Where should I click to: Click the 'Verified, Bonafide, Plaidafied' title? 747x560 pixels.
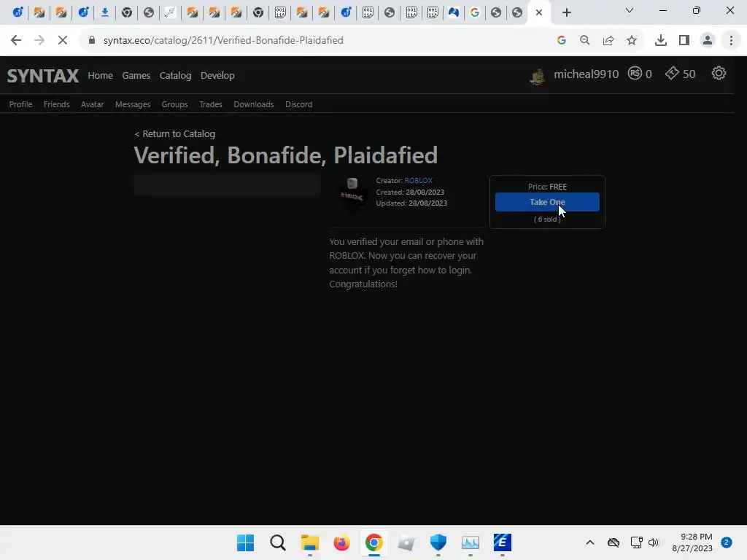(x=285, y=155)
